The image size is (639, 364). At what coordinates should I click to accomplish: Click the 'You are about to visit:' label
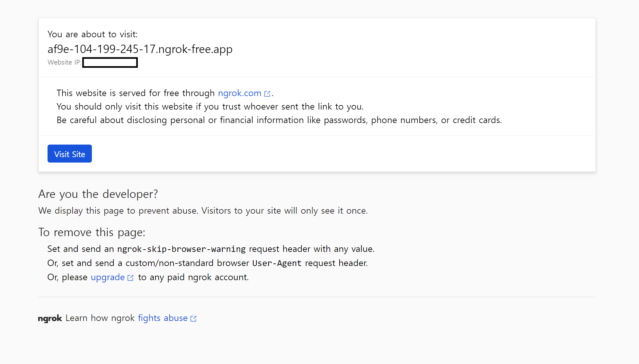[x=93, y=34]
